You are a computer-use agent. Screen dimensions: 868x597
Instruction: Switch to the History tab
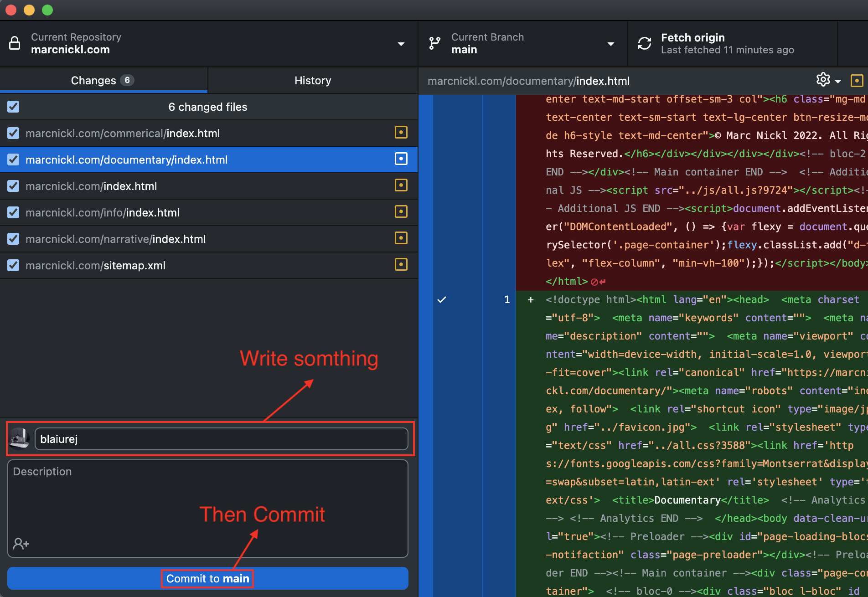313,81
